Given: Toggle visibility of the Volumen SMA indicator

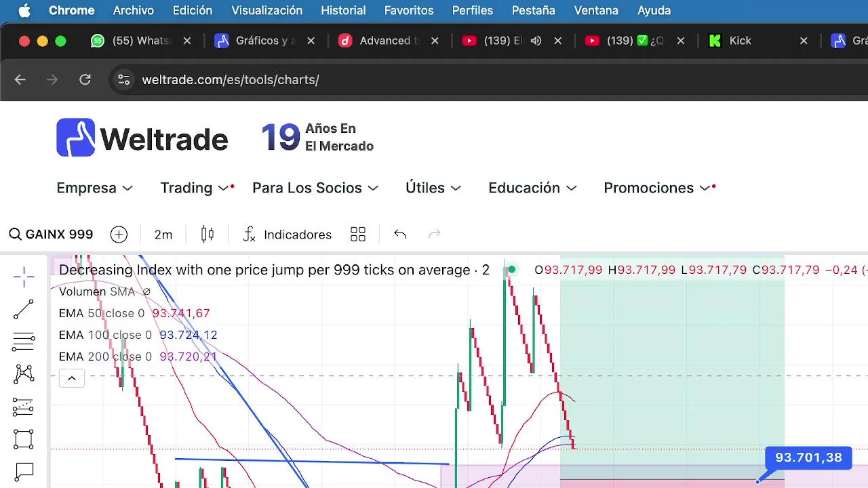Looking at the screenshot, I should click(x=146, y=291).
